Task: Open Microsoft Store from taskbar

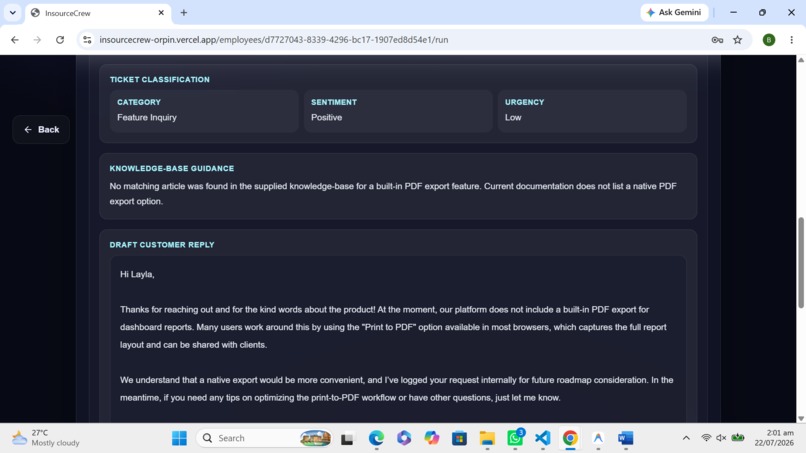Action: pos(460,438)
